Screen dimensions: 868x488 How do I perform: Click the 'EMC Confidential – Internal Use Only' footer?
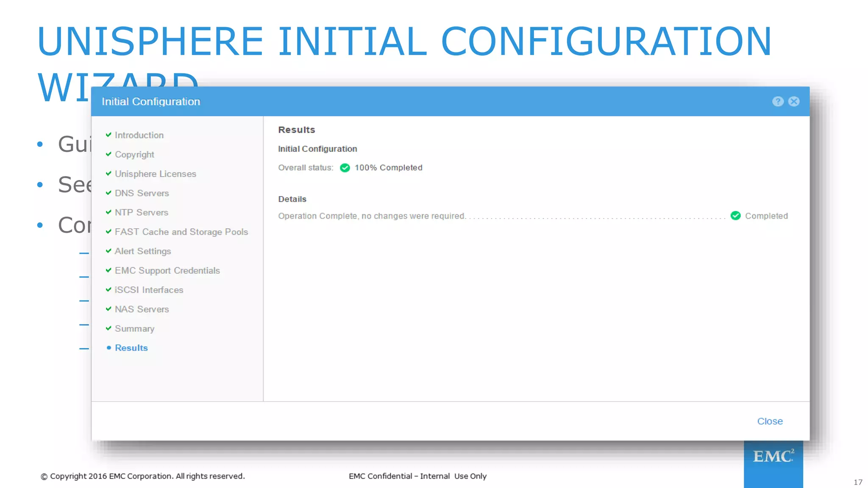tap(417, 476)
